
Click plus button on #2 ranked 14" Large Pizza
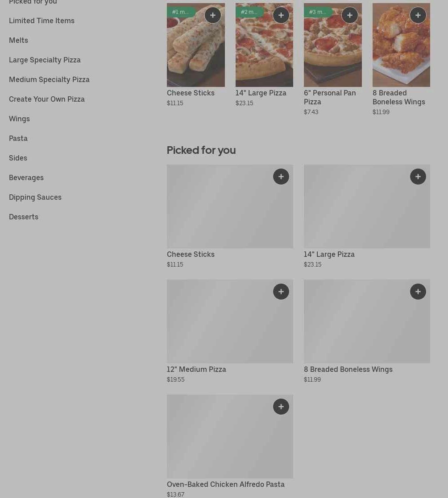point(281,15)
